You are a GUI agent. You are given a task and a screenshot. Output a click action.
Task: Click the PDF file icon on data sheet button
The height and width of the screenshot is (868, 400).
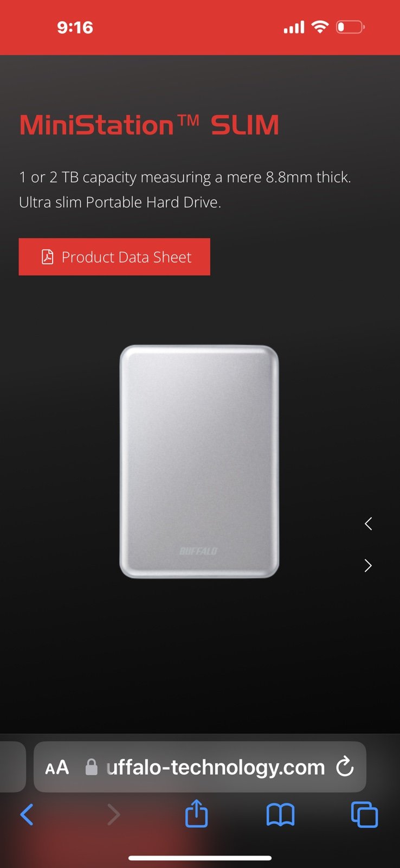(x=48, y=257)
